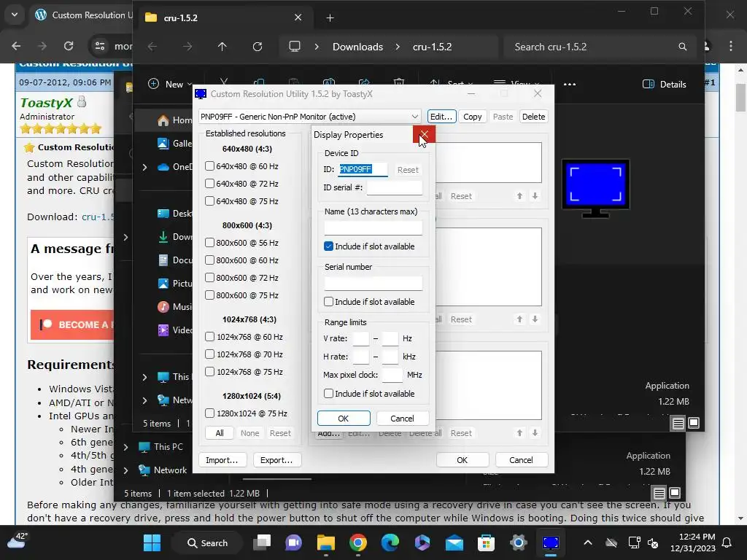Open Mail app from taskbar
747x560 pixels.
tap(454, 542)
